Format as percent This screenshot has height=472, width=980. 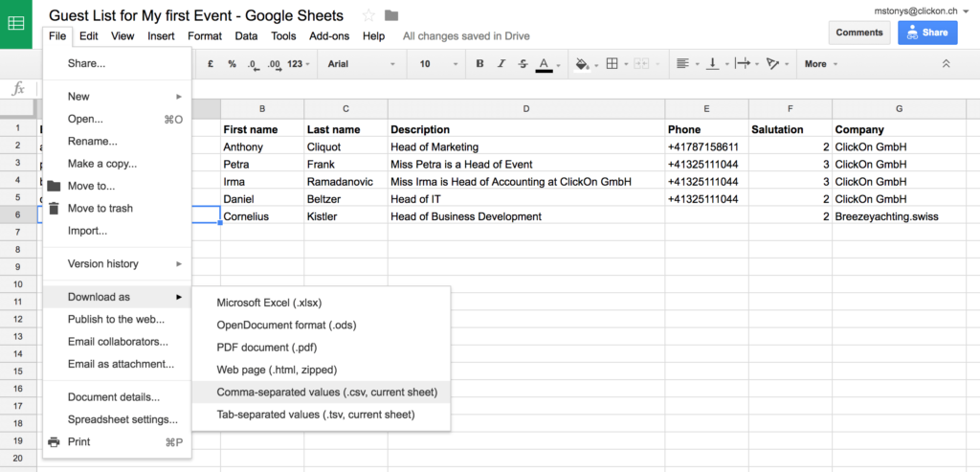232,64
